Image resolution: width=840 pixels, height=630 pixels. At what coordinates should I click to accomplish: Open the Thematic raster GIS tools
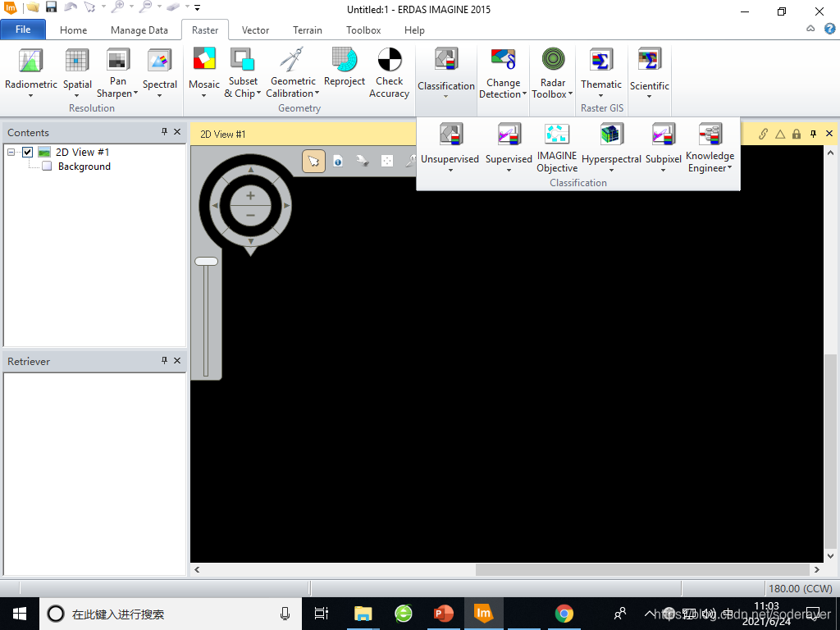(601, 73)
